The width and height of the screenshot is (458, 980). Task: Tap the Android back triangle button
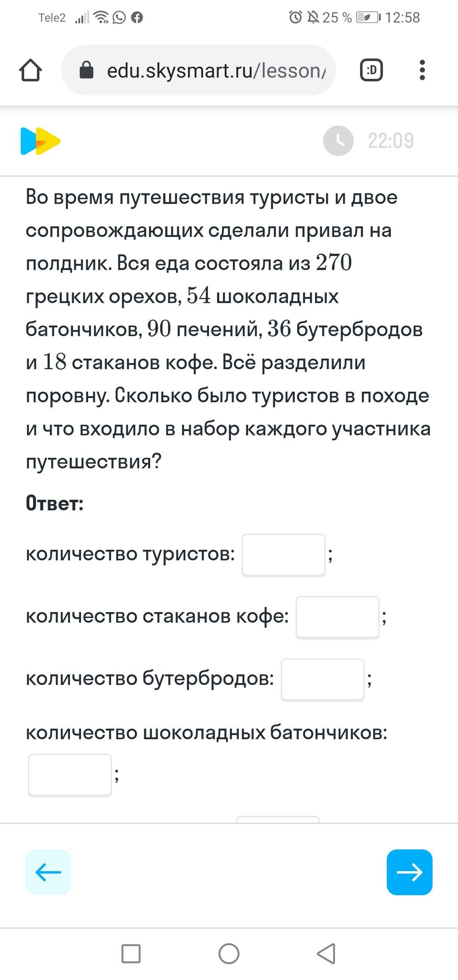326,954
